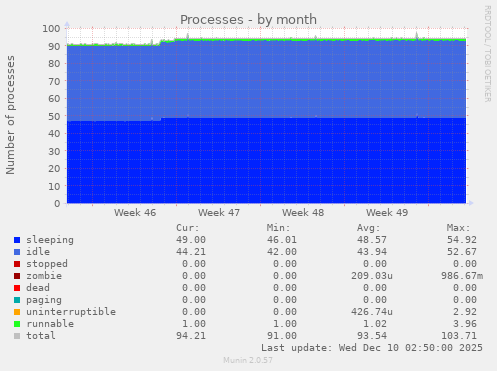The height and width of the screenshot is (371, 497).
Task: Click uninterruptible average value 426.74u
Action: point(372,312)
